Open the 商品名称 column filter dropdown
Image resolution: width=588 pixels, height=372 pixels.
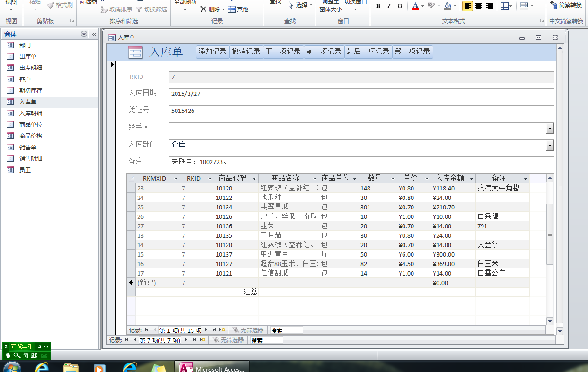[315, 179]
